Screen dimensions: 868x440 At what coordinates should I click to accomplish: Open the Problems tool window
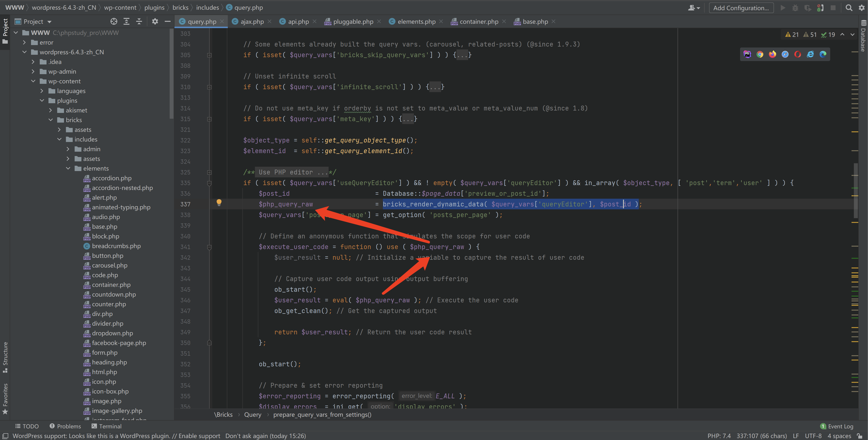[x=65, y=426]
